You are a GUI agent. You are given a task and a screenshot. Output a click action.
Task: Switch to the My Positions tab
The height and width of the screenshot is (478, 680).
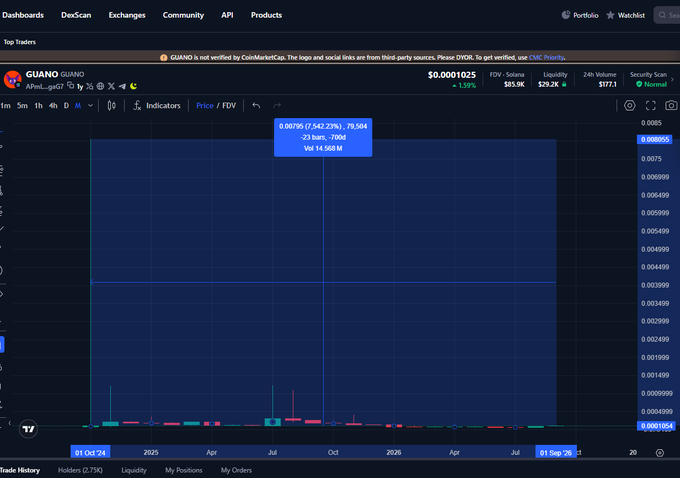tap(183, 470)
